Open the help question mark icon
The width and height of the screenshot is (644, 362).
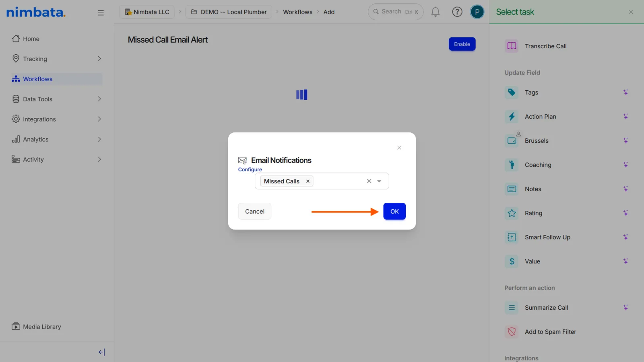pos(457,12)
